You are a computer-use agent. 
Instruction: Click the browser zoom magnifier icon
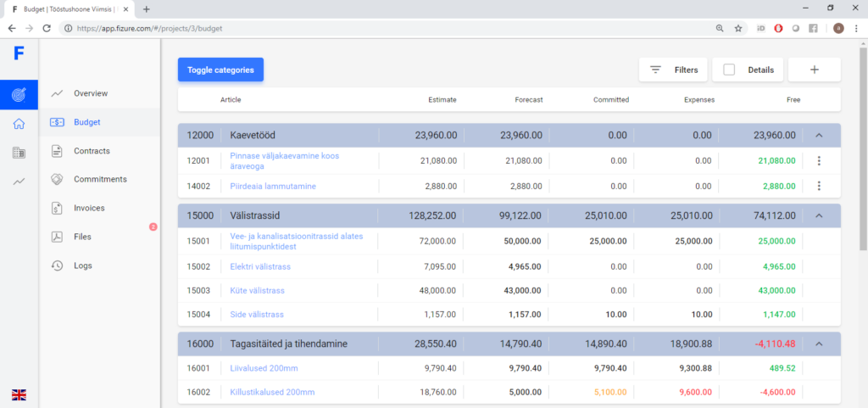(x=720, y=28)
